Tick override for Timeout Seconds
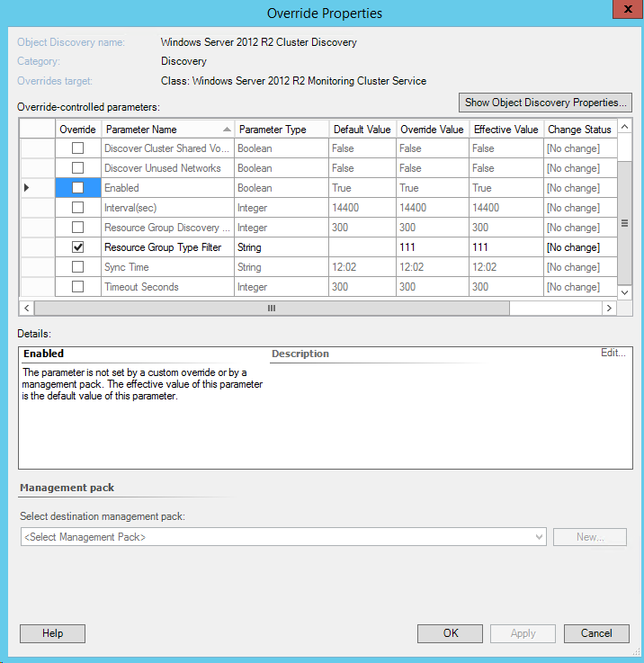Image resolution: width=644 pixels, height=663 pixels. 77,287
